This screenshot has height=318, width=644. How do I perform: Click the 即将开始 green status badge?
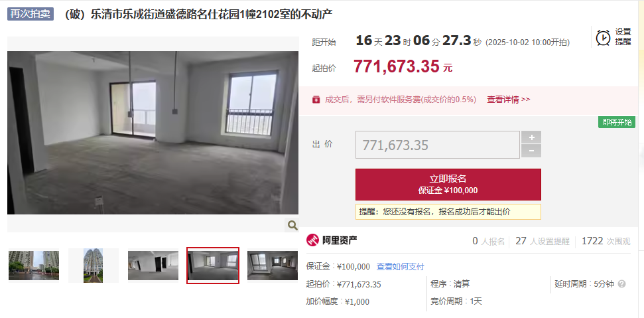(x=617, y=122)
